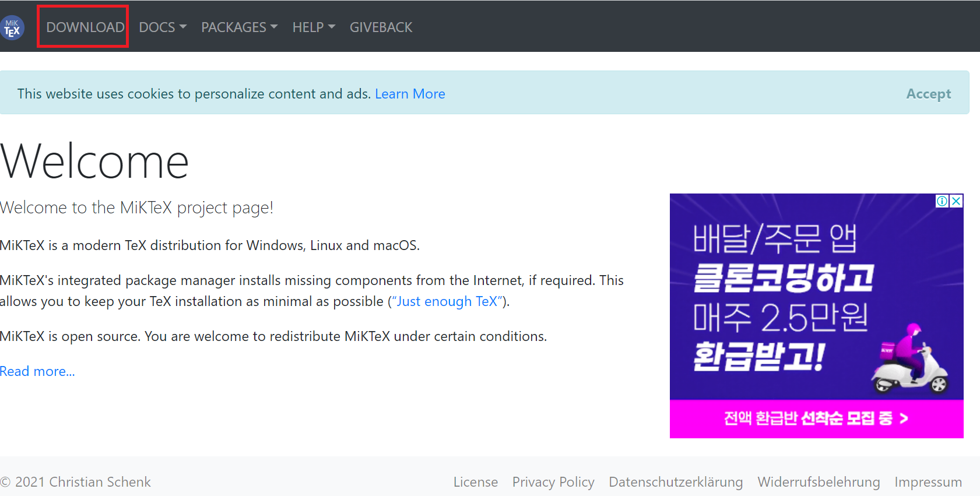Open the DOWNLOAD page
Image resolution: width=980 pixels, height=496 pixels.
[85, 27]
